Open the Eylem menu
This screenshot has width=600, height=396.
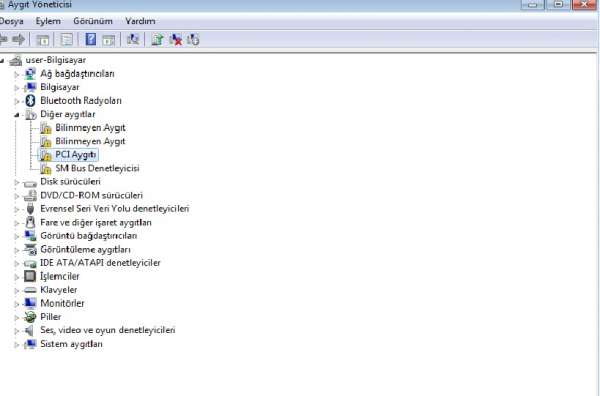pos(48,21)
